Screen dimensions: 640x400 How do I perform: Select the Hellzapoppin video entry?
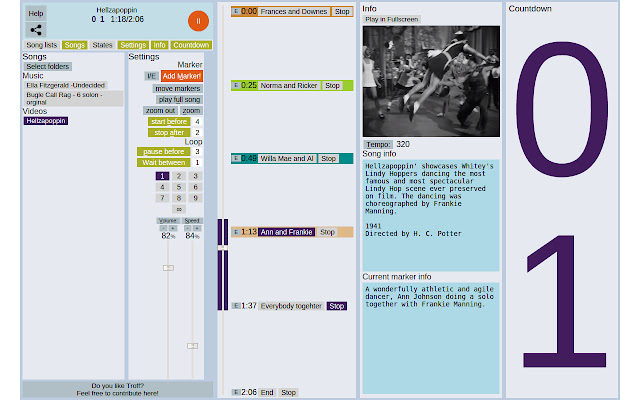click(x=46, y=121)
